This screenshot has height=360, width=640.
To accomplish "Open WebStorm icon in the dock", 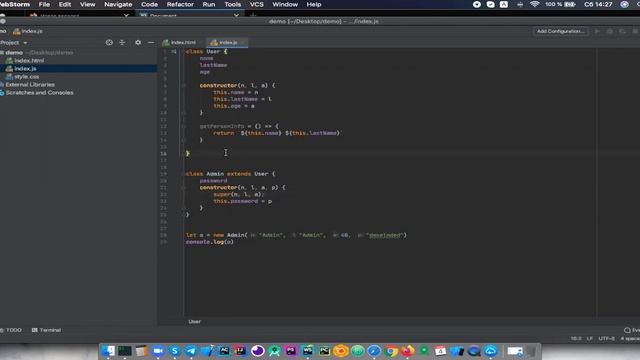I will (x=307, y=351).
